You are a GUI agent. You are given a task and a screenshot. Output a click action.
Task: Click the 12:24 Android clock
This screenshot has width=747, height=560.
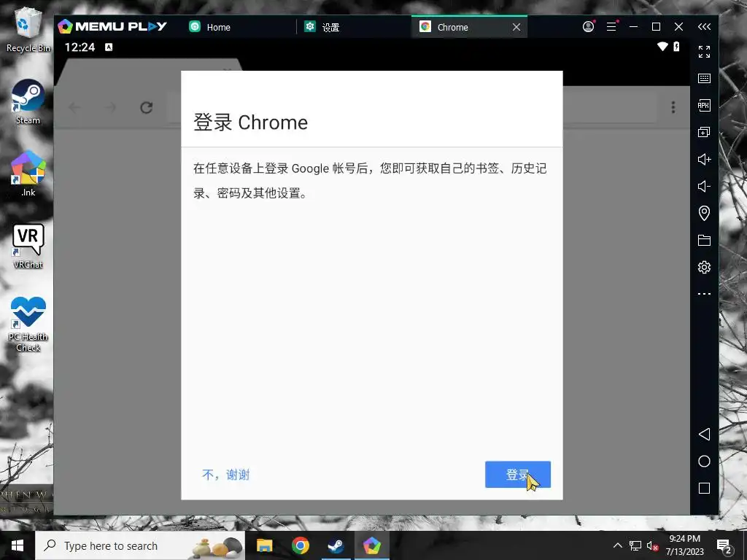pyautogui.click(x=80, y=47)
